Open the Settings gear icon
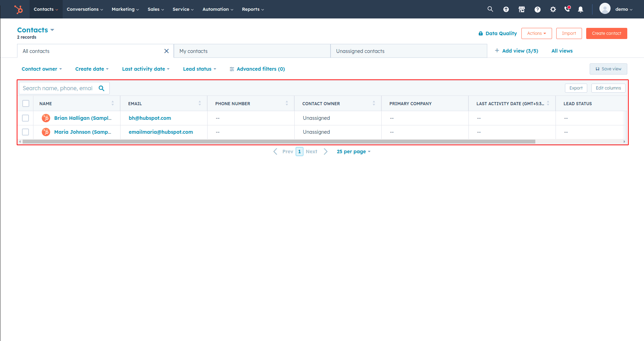644x341 pixels. coord(553,9)
